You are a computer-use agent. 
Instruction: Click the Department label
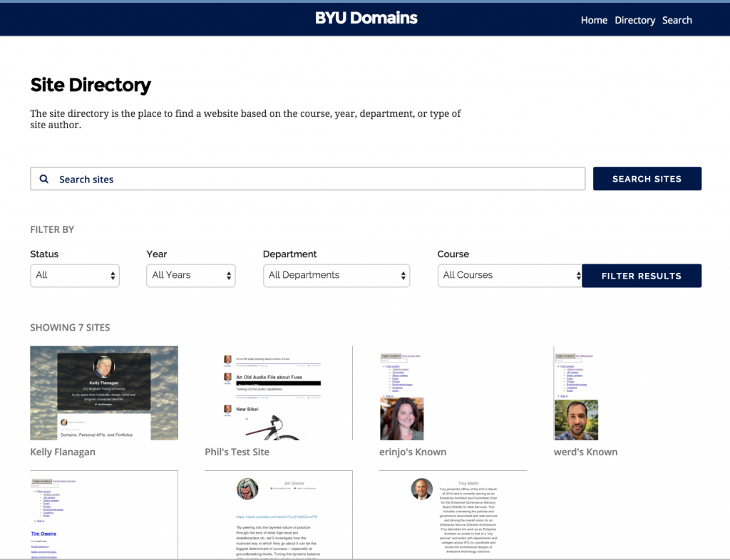(289, 254)
